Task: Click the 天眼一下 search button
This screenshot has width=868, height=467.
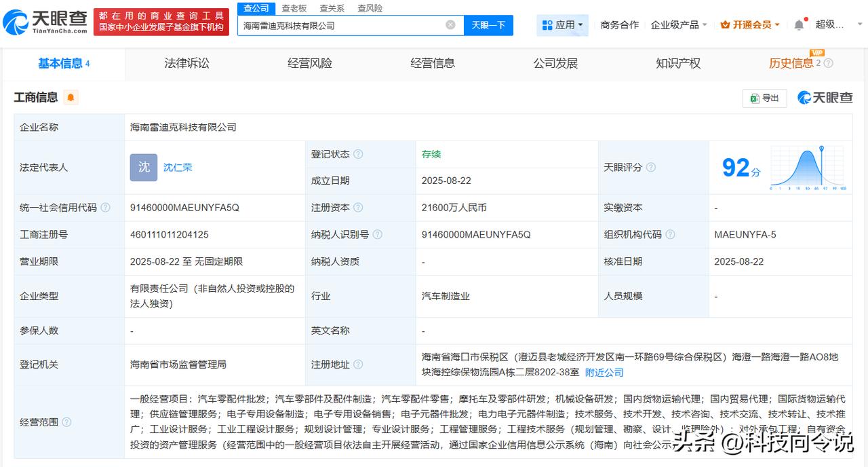Action: coord(488,25)
